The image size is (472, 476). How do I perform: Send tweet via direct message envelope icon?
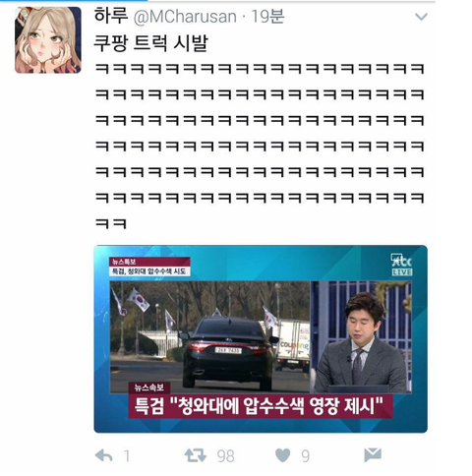click(373, 454)
